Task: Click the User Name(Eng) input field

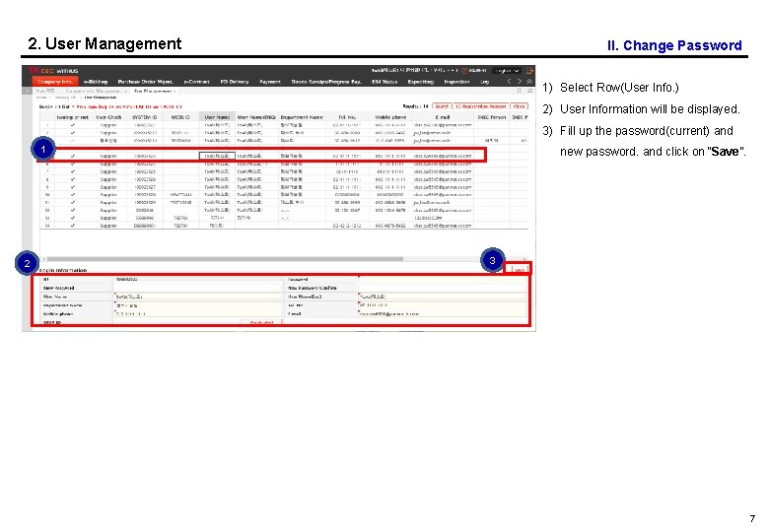Action: [443, 297]
